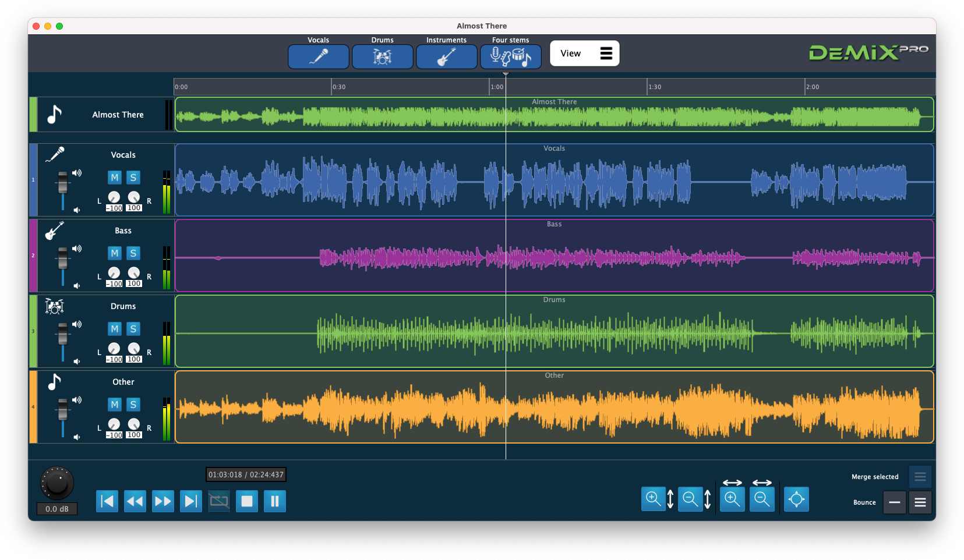Open the Merge selected options

(920, 476)
